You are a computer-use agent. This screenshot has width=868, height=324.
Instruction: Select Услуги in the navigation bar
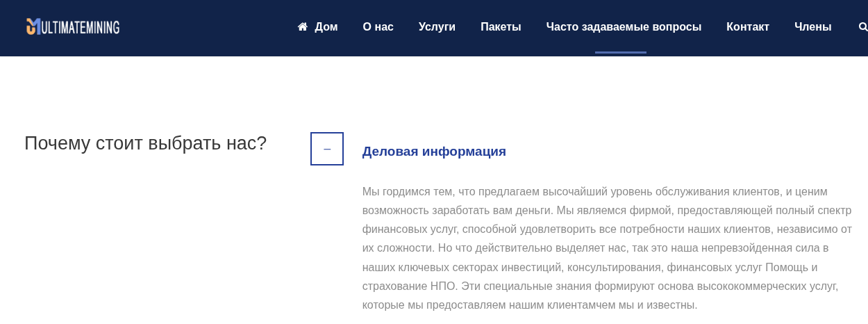[x=437, y=27]
